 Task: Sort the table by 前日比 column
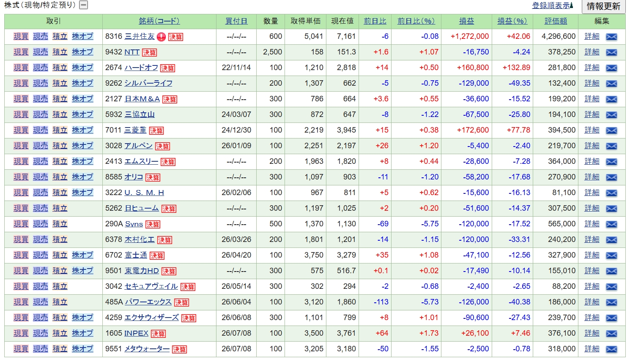click(375, 21)
